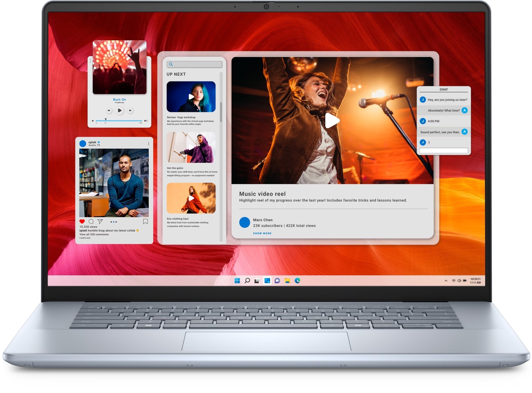Open the Windows Start menu
532x393 pixels.
tap(237, 281)
